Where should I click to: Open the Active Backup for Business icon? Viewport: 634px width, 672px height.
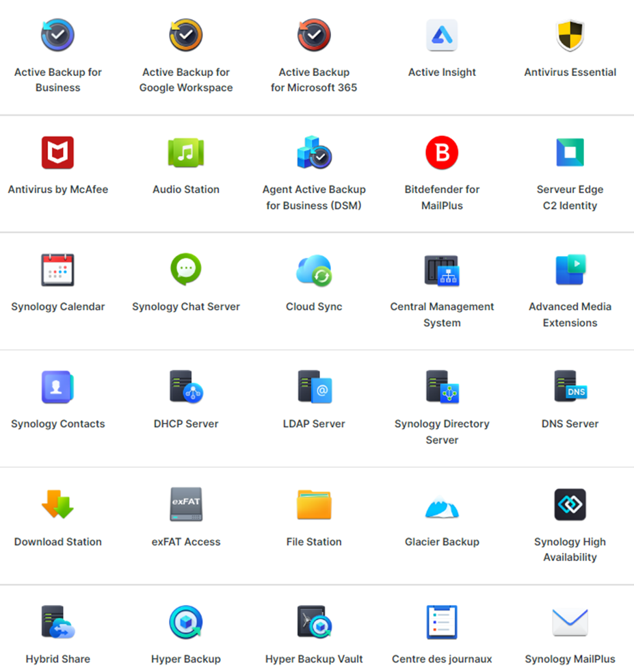58,35
